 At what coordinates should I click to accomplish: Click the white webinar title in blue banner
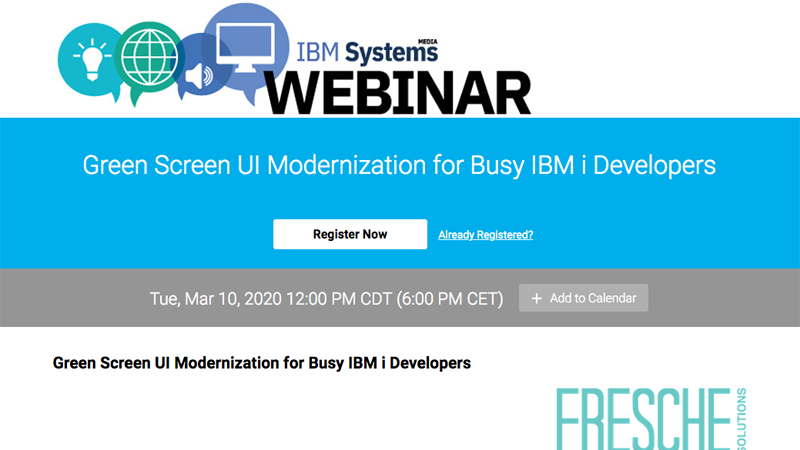[x=399, y=165]
